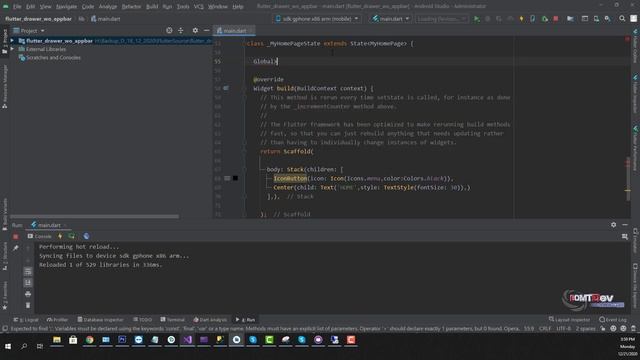This screenshot has width=640, height=360.
Task: Open the Edit menu
Action: pyautogui.click(x=31, y=7)
